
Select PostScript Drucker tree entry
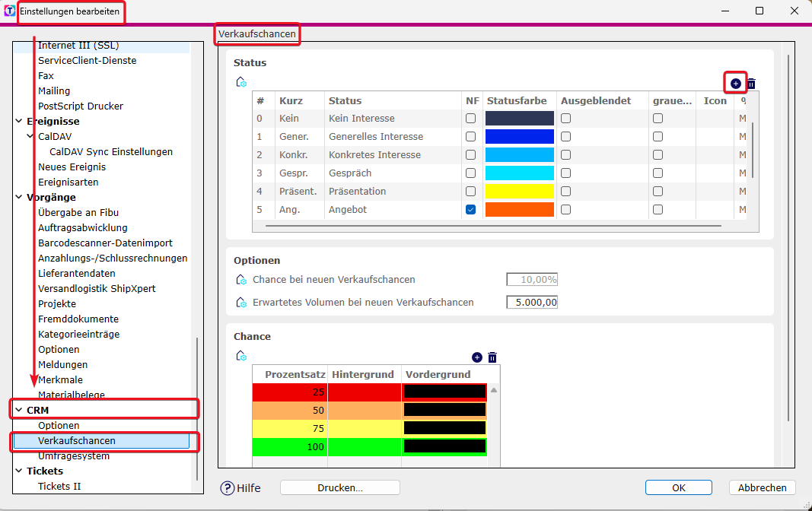pos(80,106)
